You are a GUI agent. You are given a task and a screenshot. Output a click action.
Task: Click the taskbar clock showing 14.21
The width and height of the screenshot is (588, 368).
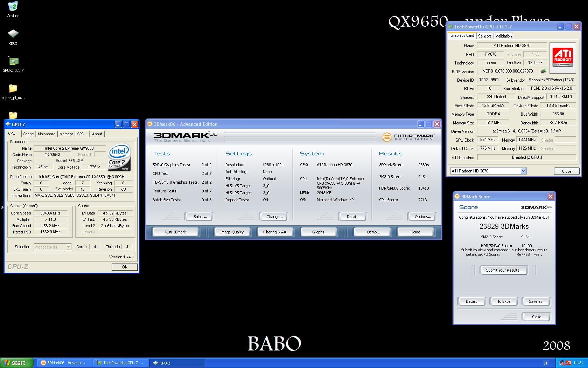tap(578, 363)
